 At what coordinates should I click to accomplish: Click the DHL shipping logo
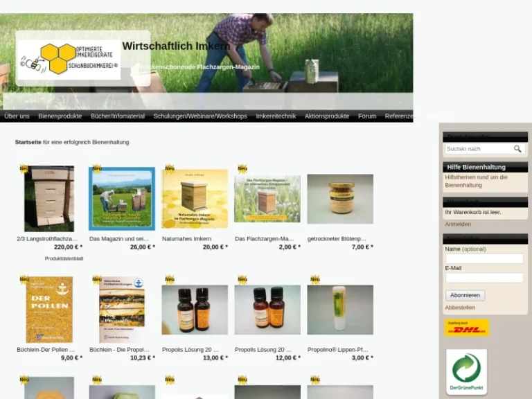[x=466, y=328]
